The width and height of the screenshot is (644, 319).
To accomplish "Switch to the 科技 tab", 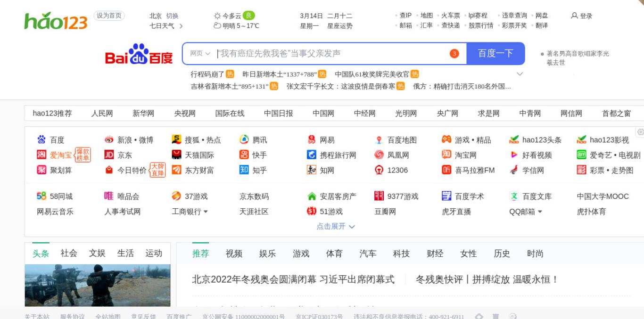I will (x=401, y=254).
